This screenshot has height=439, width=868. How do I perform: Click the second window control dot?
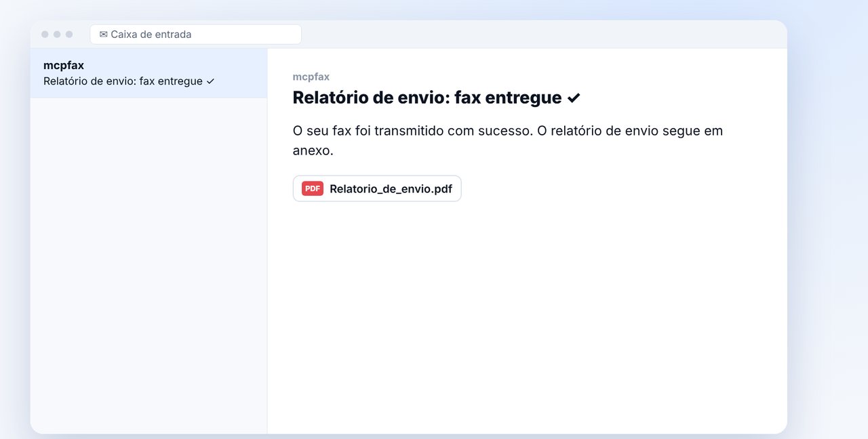click(57, 35)
